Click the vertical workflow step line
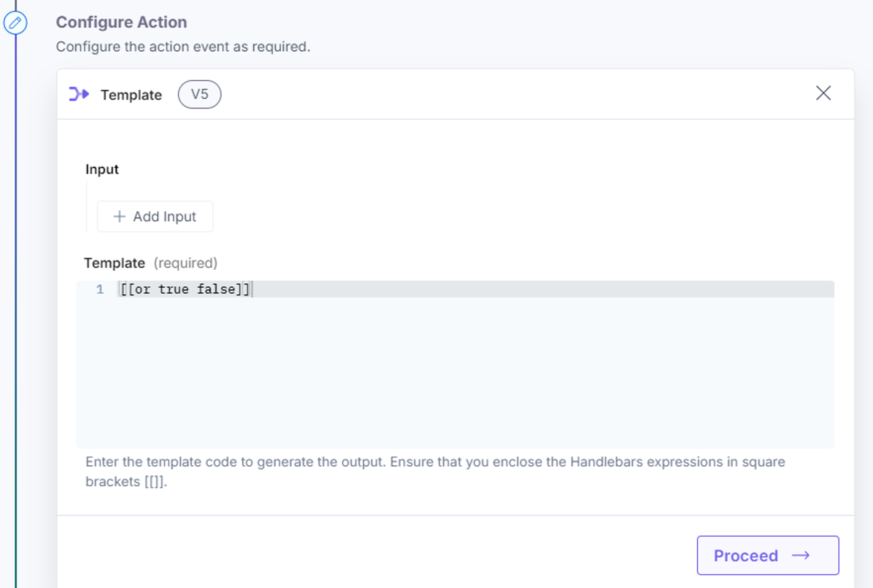Screen dimensions: 873x588 pos(16,311)
